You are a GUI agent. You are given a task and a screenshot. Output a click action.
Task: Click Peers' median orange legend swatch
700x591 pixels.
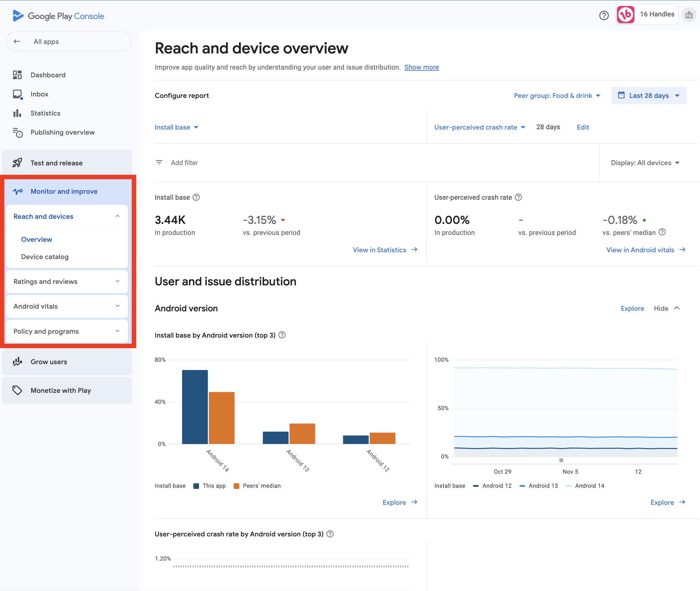point(236,486)
